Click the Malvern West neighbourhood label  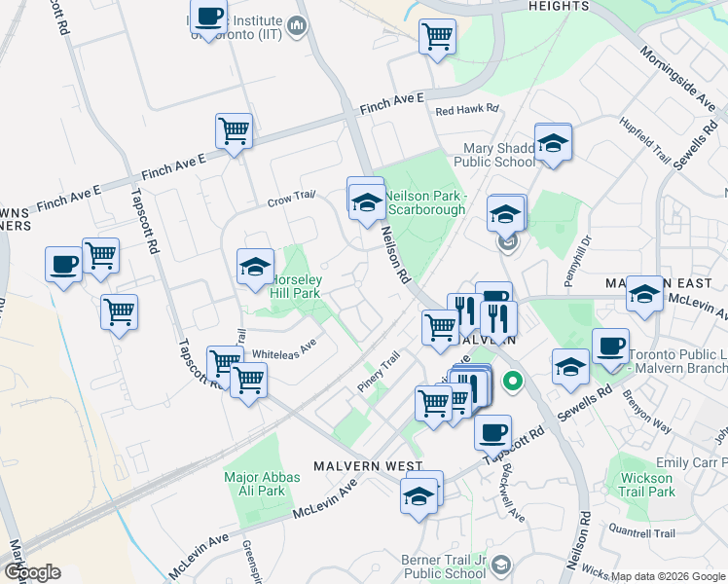368,466
